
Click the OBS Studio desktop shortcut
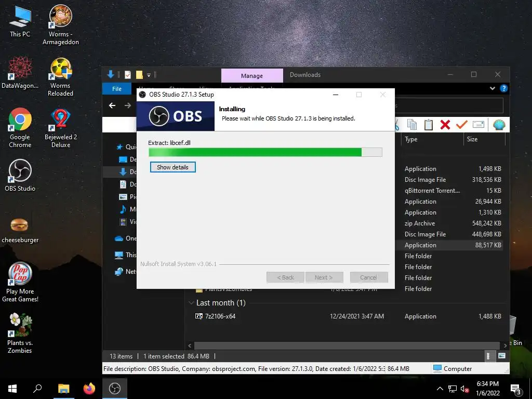20,175
